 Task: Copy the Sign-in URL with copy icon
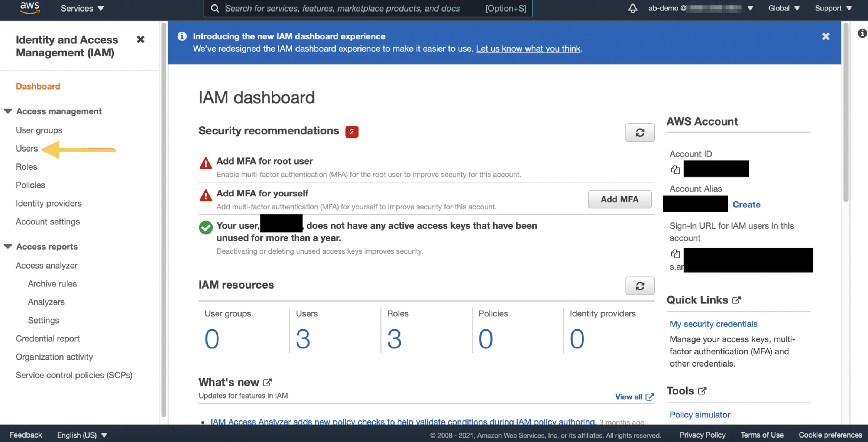point(675,254)
